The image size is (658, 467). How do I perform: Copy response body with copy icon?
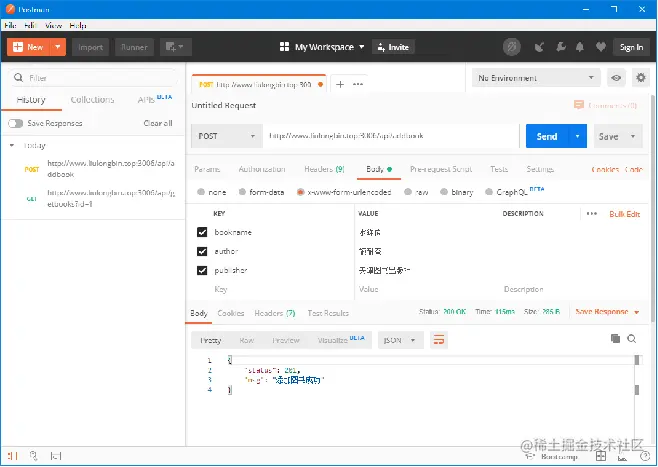[x=615, y=339]
